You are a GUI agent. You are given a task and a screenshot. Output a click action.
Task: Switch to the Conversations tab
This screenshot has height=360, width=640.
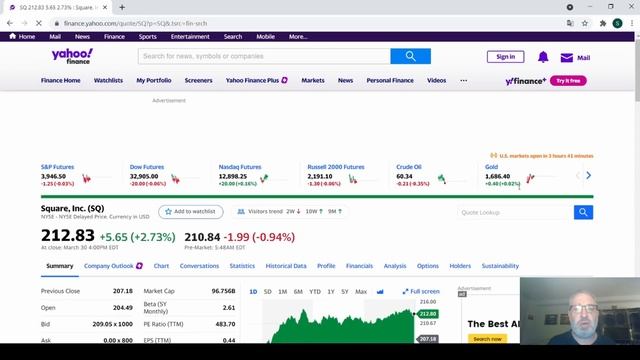(x=199, y=266)
